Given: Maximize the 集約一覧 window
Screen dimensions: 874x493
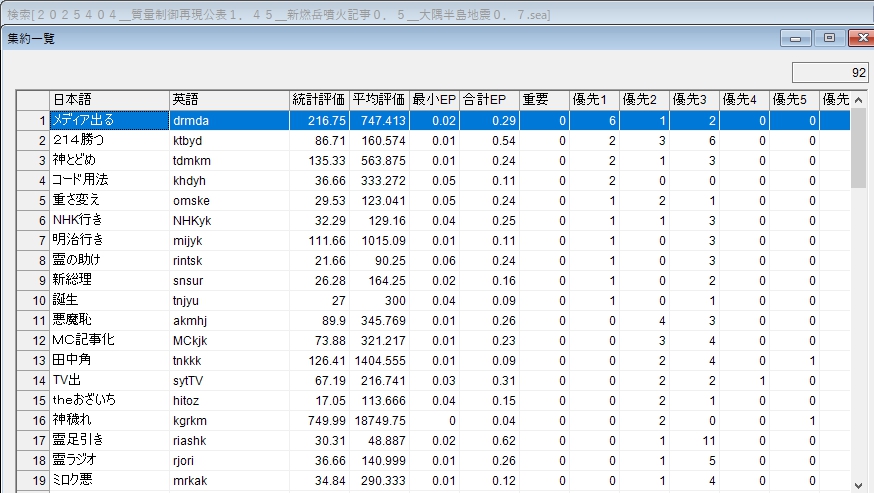Looking at the screenshot, I should pyautogui.click(x=829, y=38).
